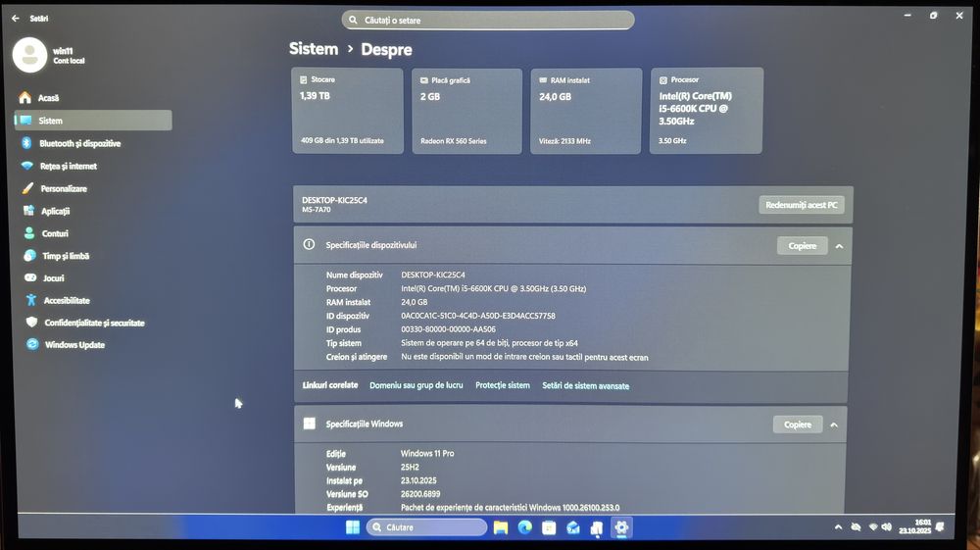Open network status in system tray
This screenshot has height=550, width=980.
click(873, 527)
